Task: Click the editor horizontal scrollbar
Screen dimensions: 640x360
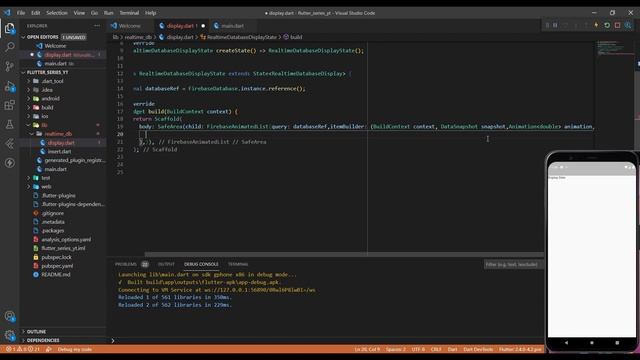Action: pos(344,254)
